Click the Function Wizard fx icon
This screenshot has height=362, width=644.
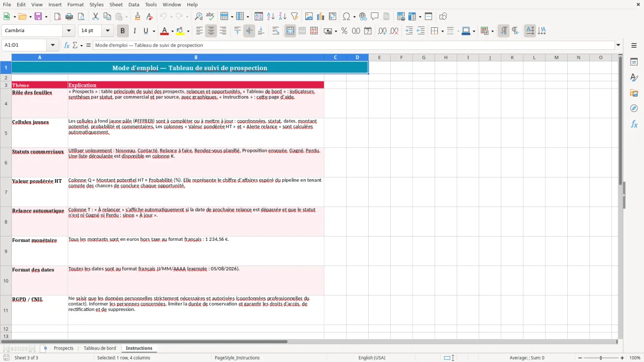pos(67,45)
